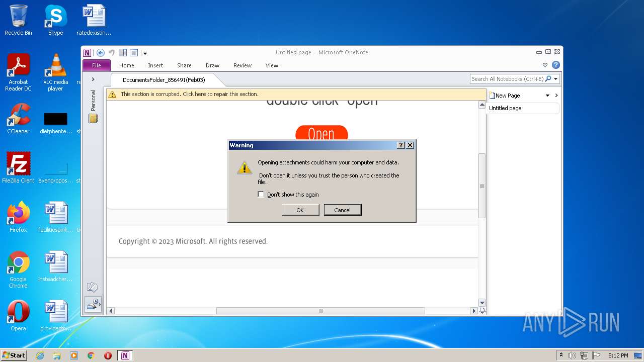Click horizontal scrollbar left arrow
The width and height of the screenshot is (644, 362).
(x=111, y=311)
